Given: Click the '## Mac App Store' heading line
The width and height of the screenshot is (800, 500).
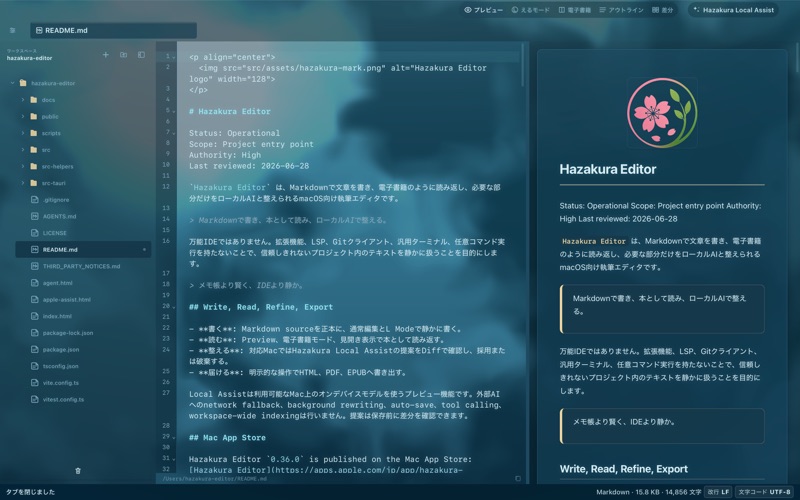Looking at the screenshot, I should pos(227,437).
